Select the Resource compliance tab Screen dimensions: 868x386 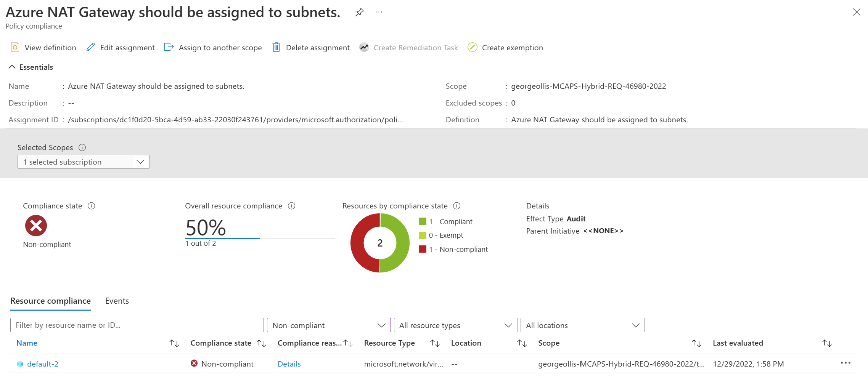[x=50, y=301]
